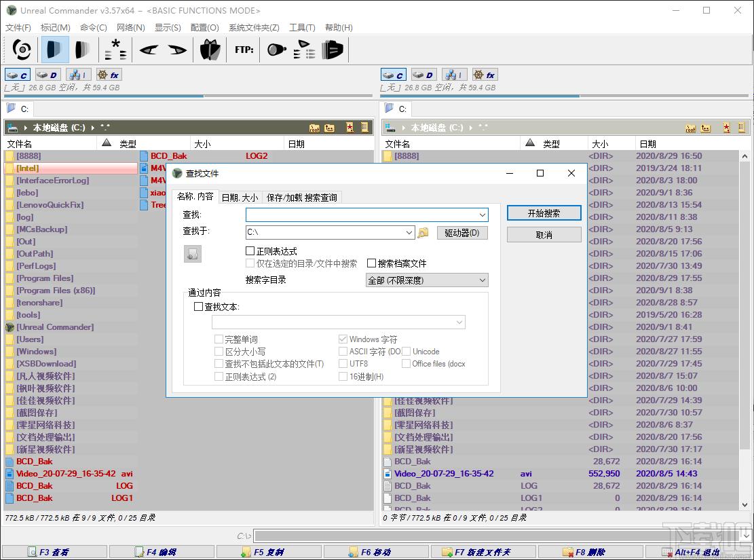Click the refresh swirl toolbar icon
Screen dimensions: 754x560
22,50
